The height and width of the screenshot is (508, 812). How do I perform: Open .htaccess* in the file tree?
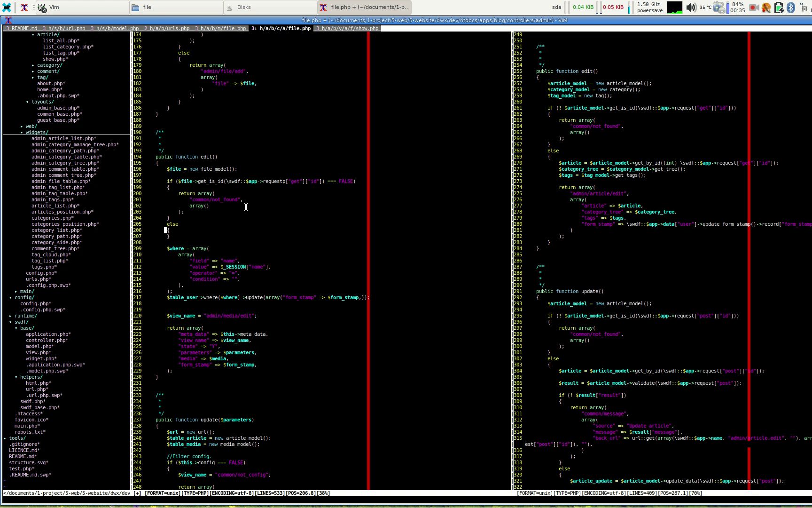point(29,413)
